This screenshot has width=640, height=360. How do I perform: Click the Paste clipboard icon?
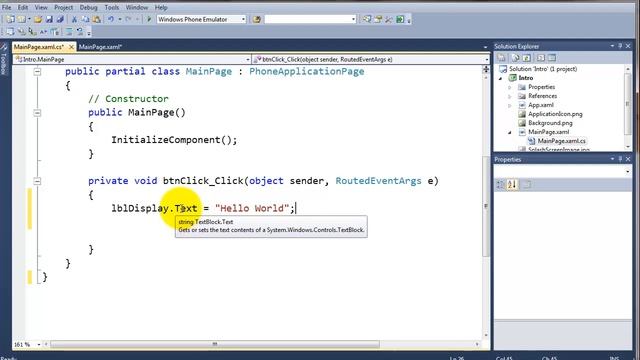(x=96, y=19)
